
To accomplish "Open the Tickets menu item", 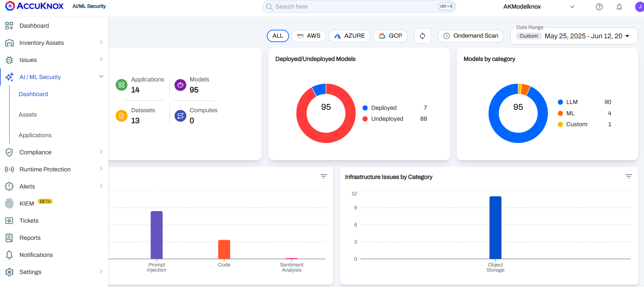I will point(29,221).
